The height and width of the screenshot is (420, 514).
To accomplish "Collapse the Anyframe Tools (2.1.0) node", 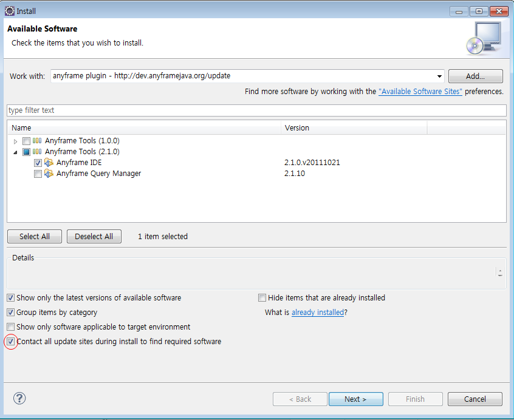I will pos(16,152).
